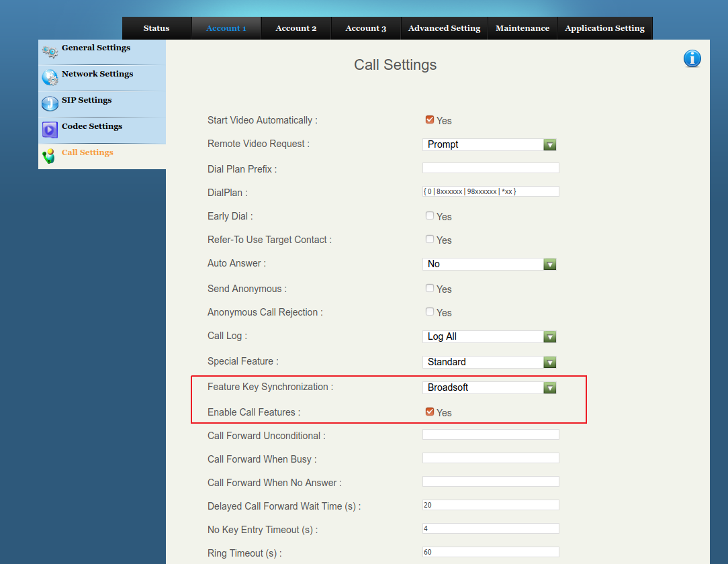Screen dimensions: 728x564
Task: Click the blue info help icon
Action: click(x=692, y=59)
